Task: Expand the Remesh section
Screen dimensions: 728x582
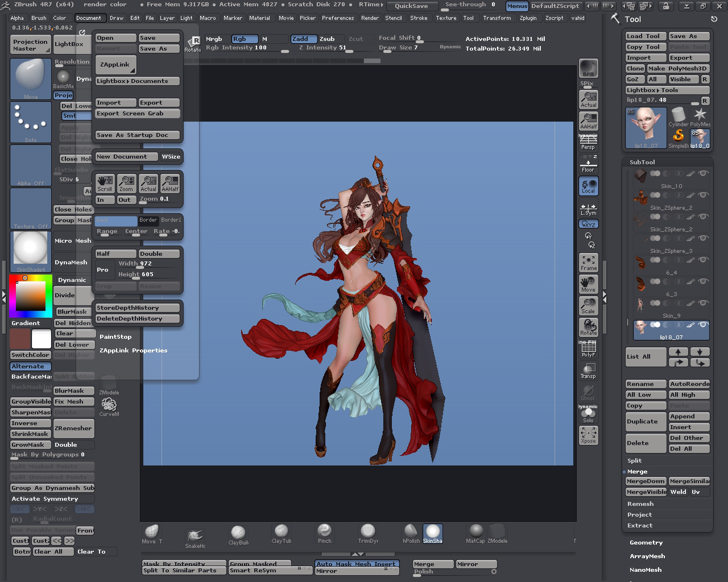Action: pyautogui.click(x=640, y=504)
